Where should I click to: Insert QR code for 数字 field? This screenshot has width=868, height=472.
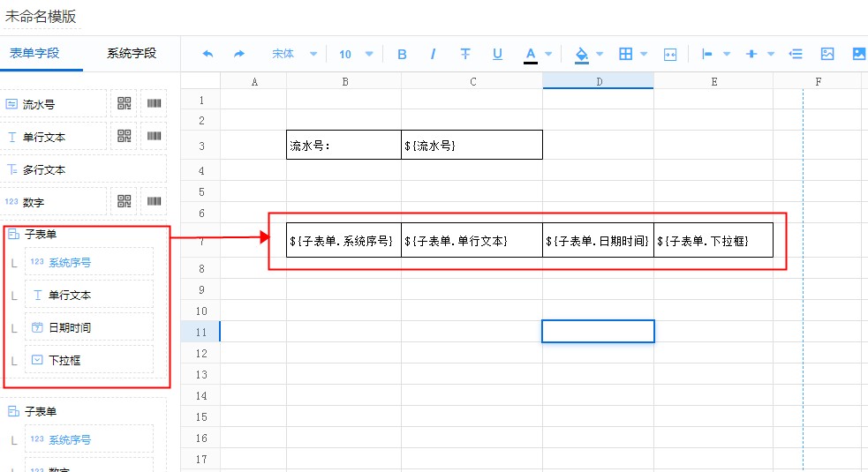coord(125,201)
